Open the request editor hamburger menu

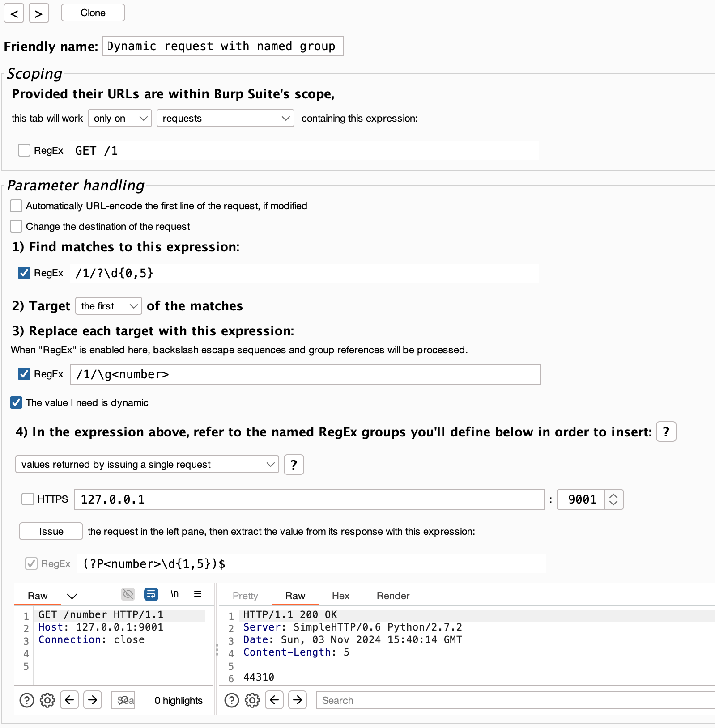198,594
